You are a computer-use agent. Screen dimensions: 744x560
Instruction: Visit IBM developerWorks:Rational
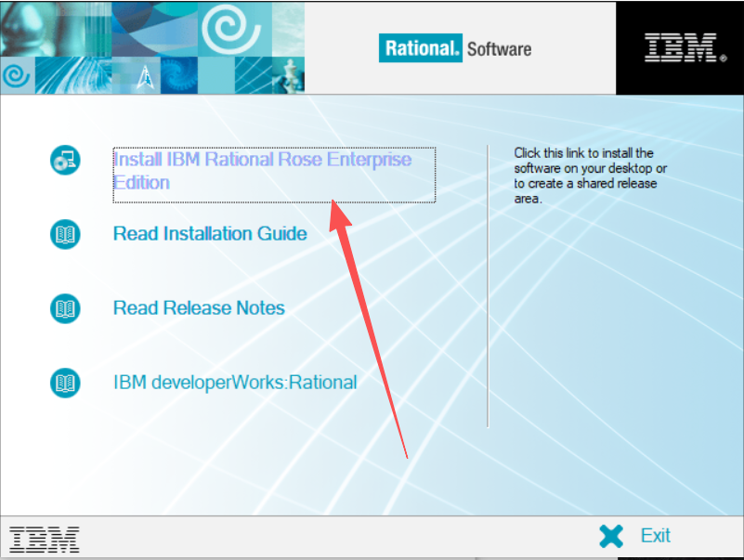click(234, 382)
